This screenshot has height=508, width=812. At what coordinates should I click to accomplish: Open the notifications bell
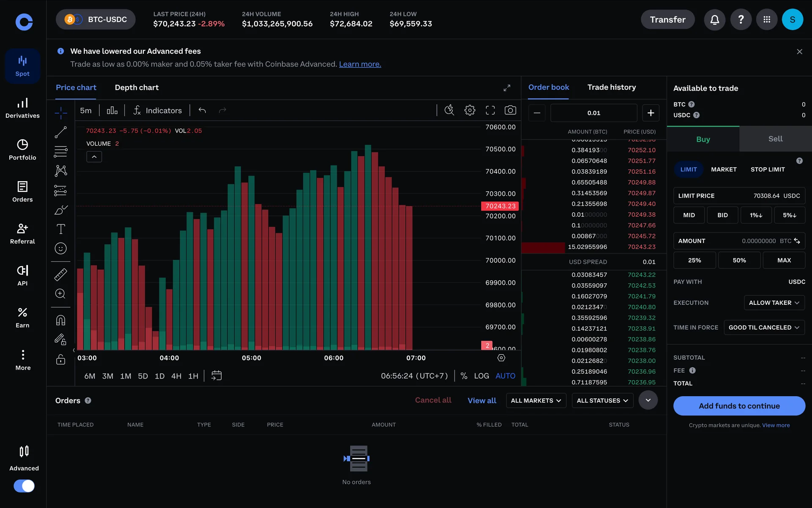(714, 20)
